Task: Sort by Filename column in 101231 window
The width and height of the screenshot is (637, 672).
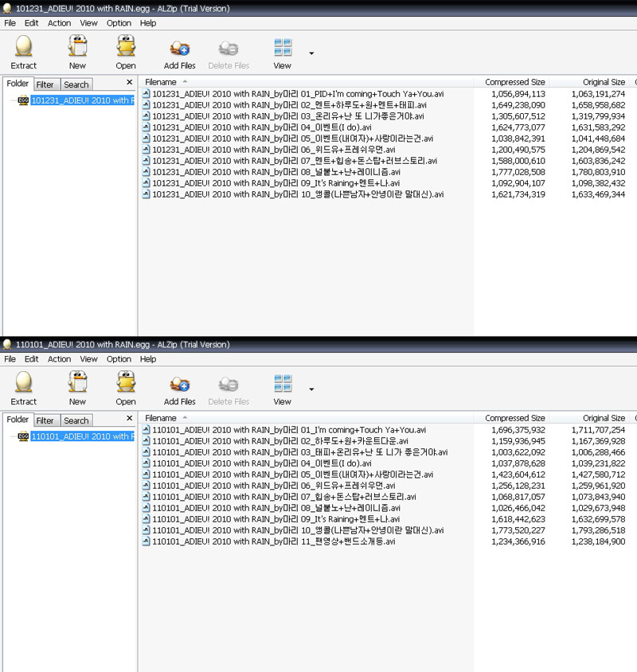Action: 306,82
